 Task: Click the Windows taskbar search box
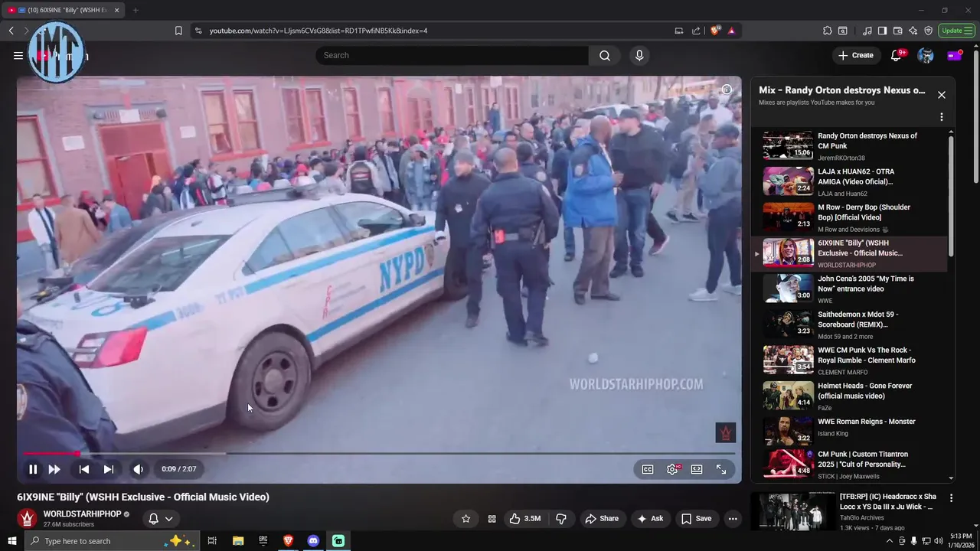tap(112, 540)
